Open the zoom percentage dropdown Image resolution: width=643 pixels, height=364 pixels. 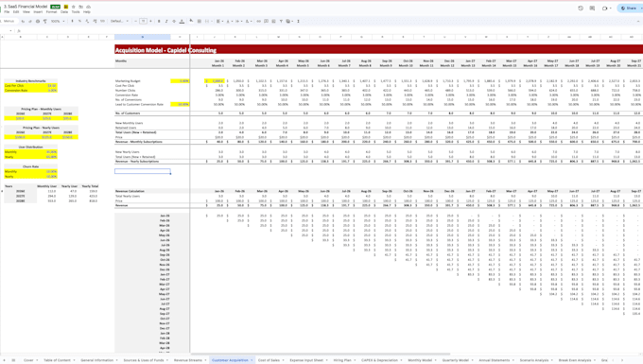tap(58, 21)
